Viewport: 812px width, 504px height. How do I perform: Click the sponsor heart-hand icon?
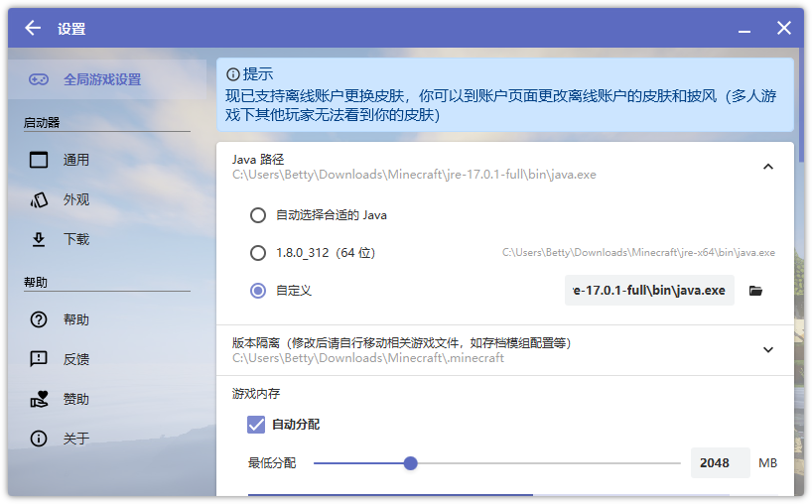coord(39,399)
